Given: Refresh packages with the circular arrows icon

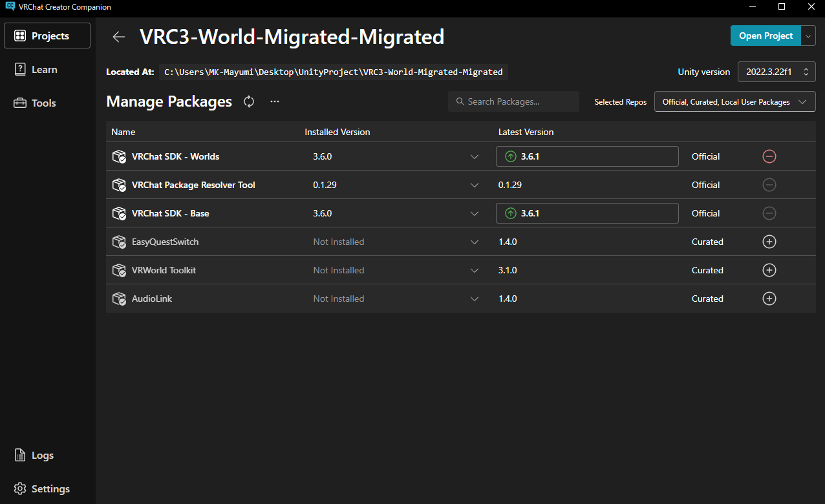Looking at the screenshot, I should coord(249,101).
